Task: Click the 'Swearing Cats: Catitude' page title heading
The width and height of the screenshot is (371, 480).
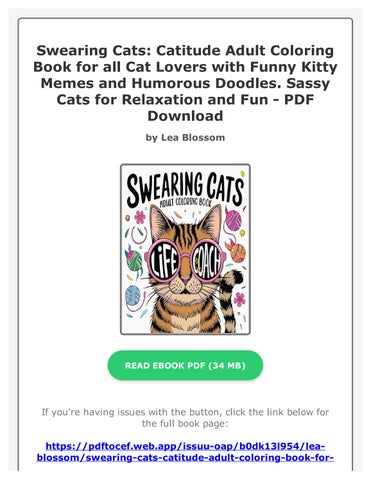Action: pyautogui.click(x=185, y=83)
